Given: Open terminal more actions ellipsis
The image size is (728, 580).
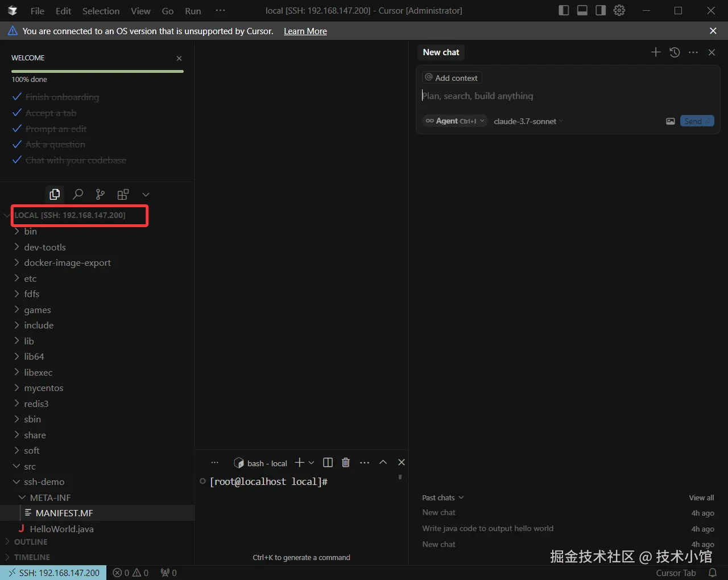Looking at the screenshot, I should [365, 463].
